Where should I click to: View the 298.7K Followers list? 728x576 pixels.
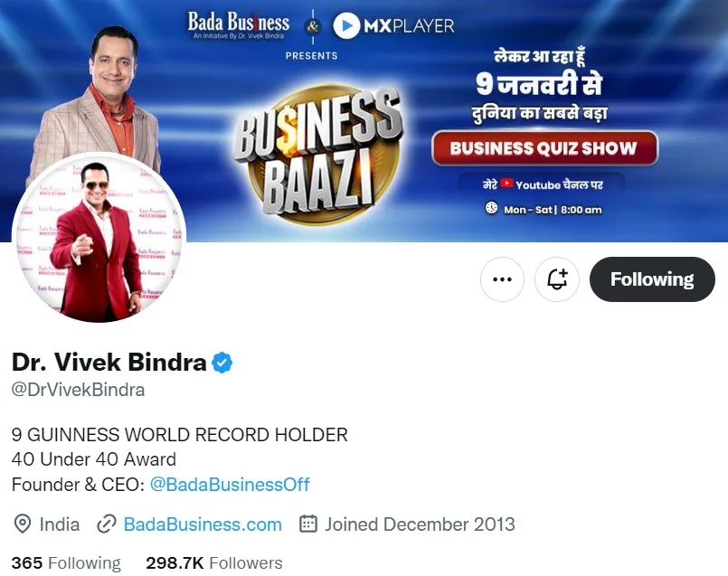[x=214, y=563]
